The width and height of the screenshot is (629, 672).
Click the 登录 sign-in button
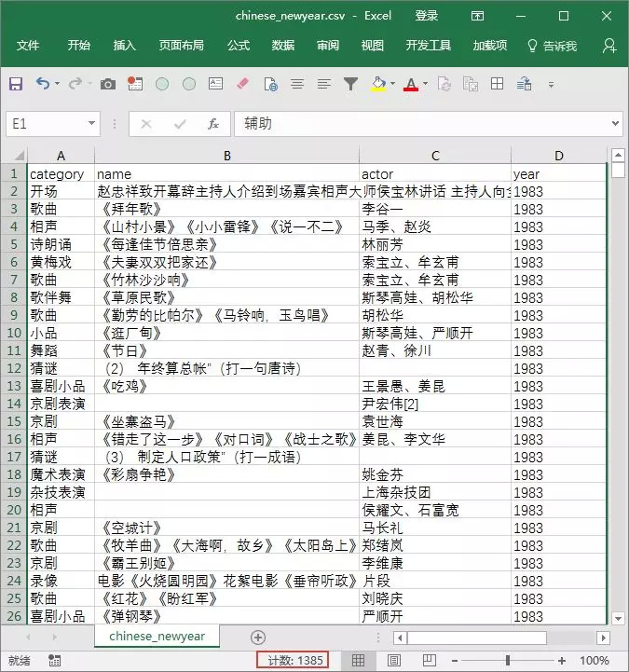[427, 16]
